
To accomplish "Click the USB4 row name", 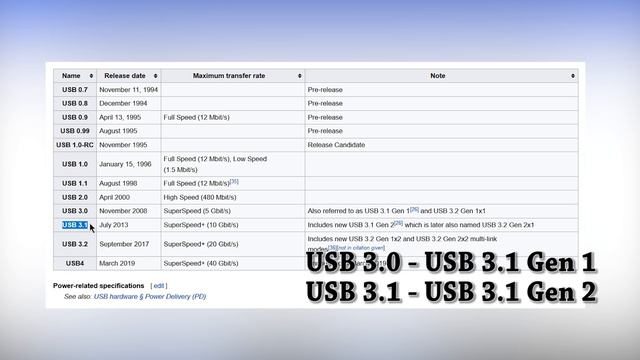I will pos(75,263).
